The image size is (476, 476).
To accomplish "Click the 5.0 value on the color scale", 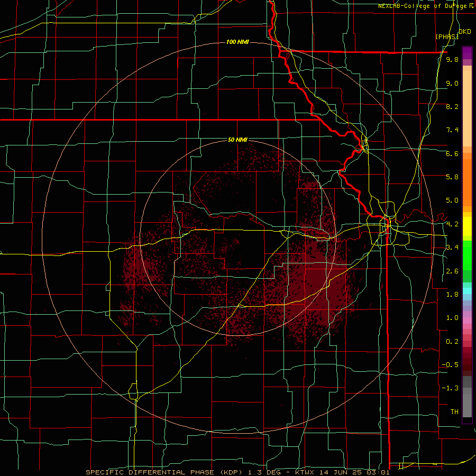I will coord(452,200).
